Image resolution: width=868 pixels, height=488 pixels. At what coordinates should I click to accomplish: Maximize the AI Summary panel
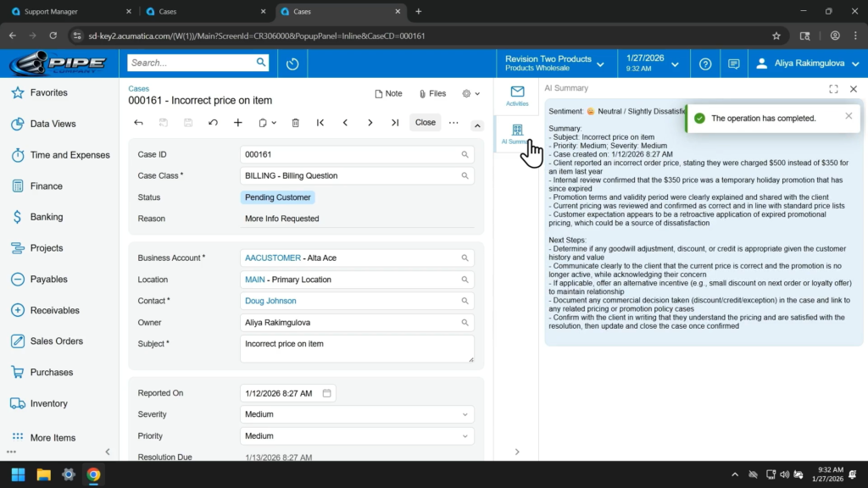(x=833, y=89)
